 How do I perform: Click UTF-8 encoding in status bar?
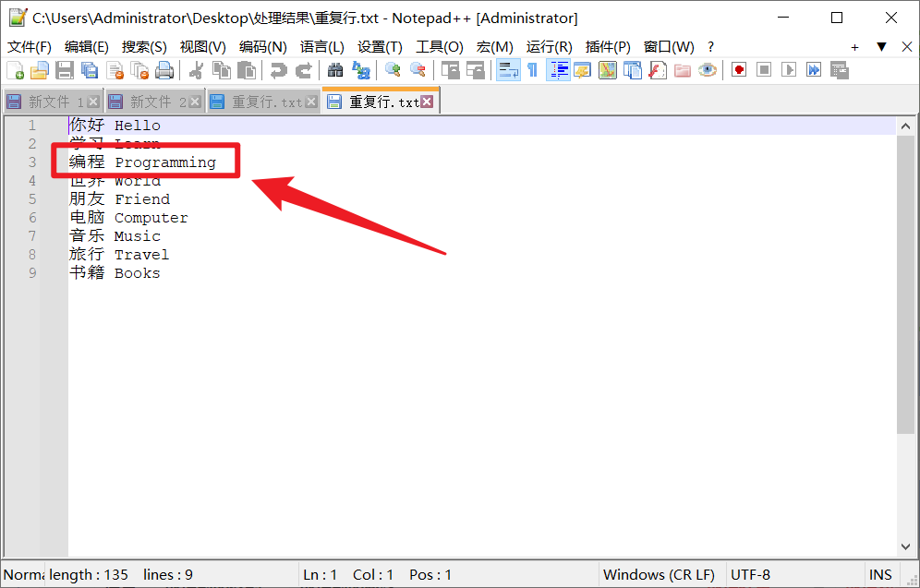(x=750, y=574)
